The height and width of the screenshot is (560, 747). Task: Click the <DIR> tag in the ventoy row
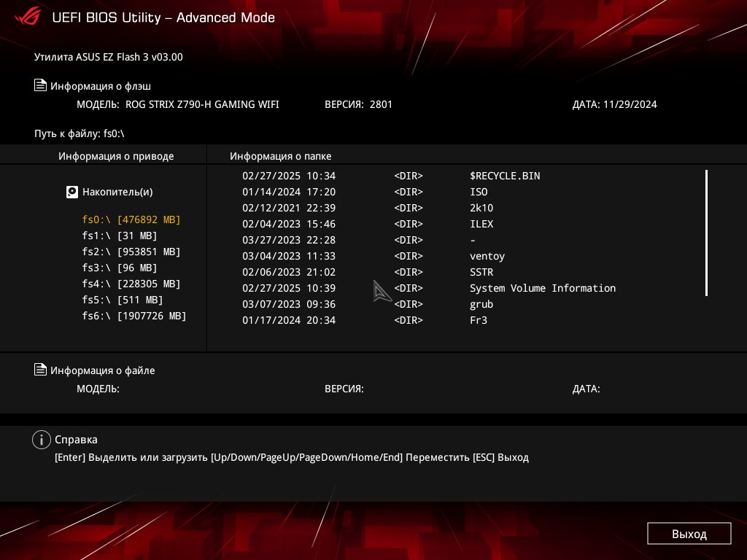click(x=409, y=256)
